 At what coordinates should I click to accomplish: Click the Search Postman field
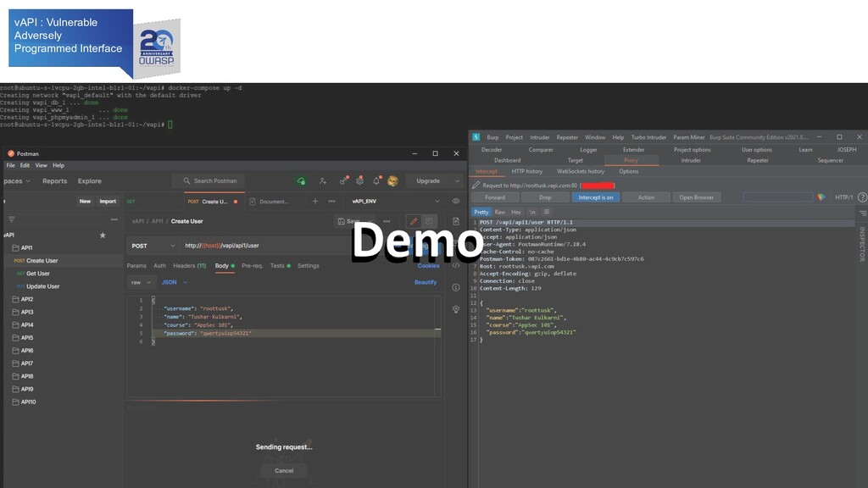point(209,181)
